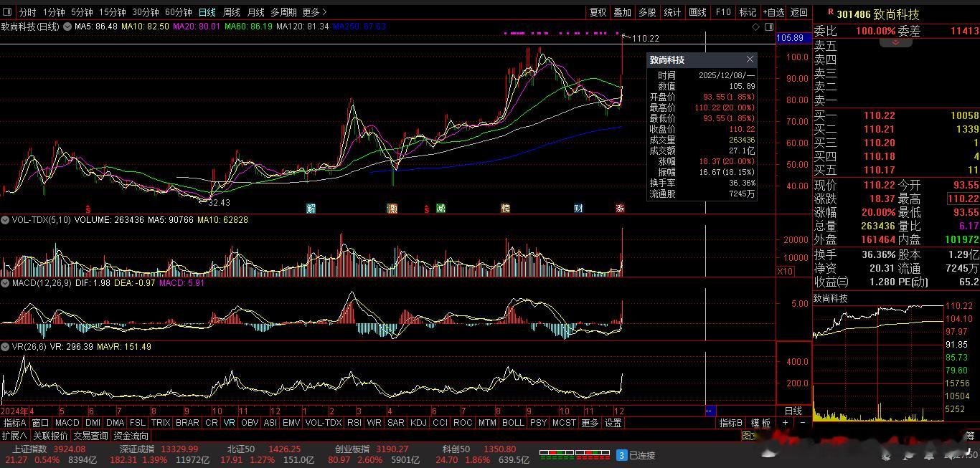980x468 pixels.
Task: Switch to the 关联报价 tab
Action: pos(50,436)
